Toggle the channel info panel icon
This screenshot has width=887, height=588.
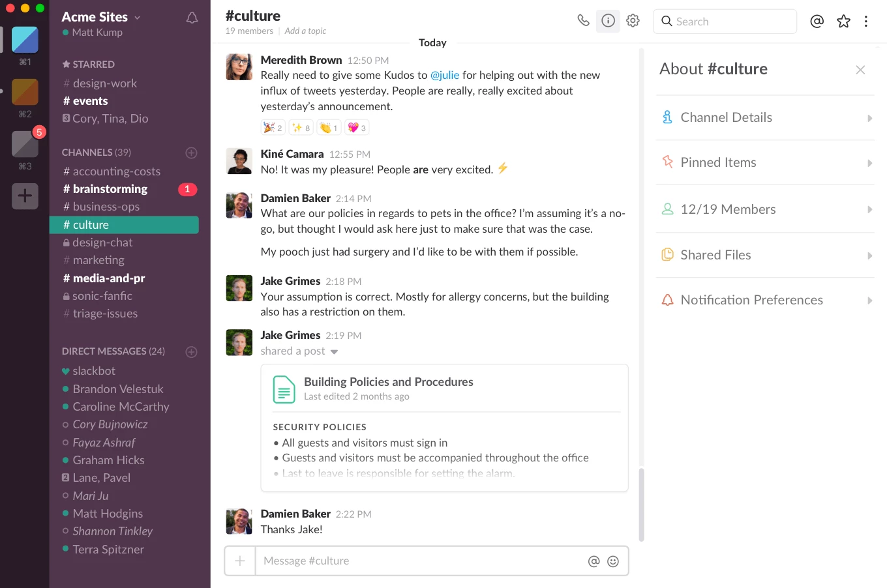pos(608,21)
